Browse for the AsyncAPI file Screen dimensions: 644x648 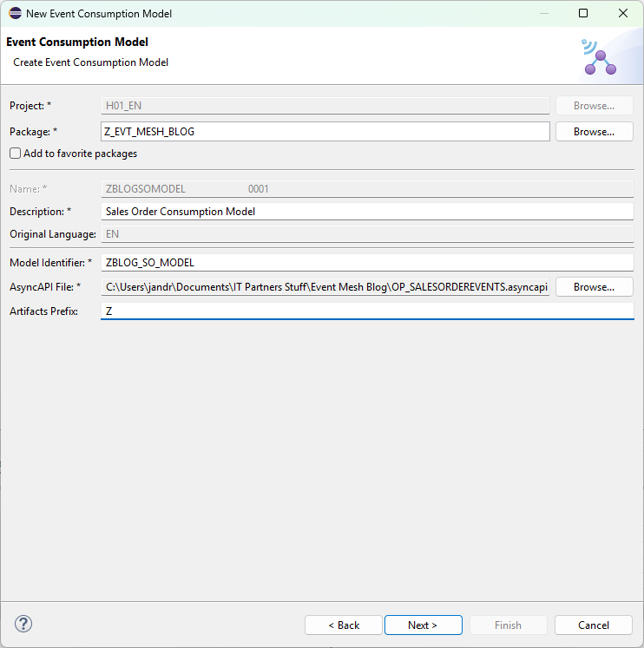[594, 287]
